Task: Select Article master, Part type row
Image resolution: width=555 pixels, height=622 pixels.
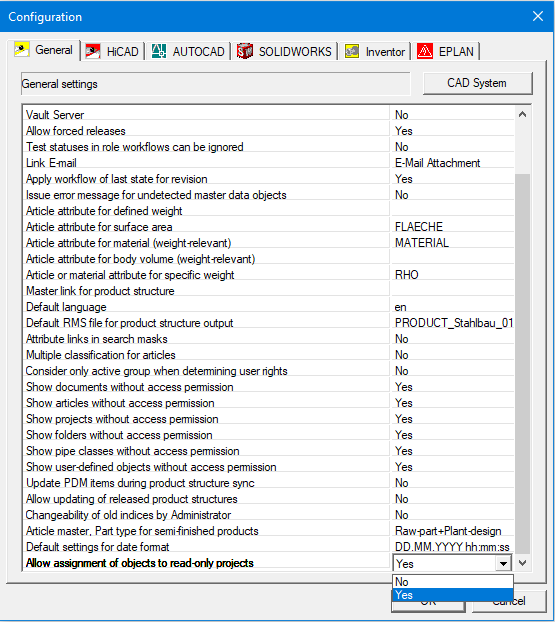Action: 206,531
